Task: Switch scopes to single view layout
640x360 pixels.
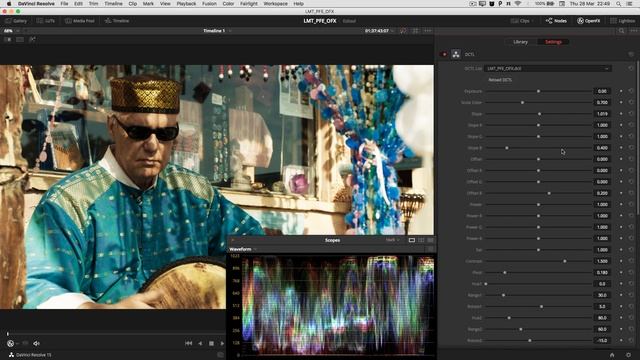Action: click(412, 240)
